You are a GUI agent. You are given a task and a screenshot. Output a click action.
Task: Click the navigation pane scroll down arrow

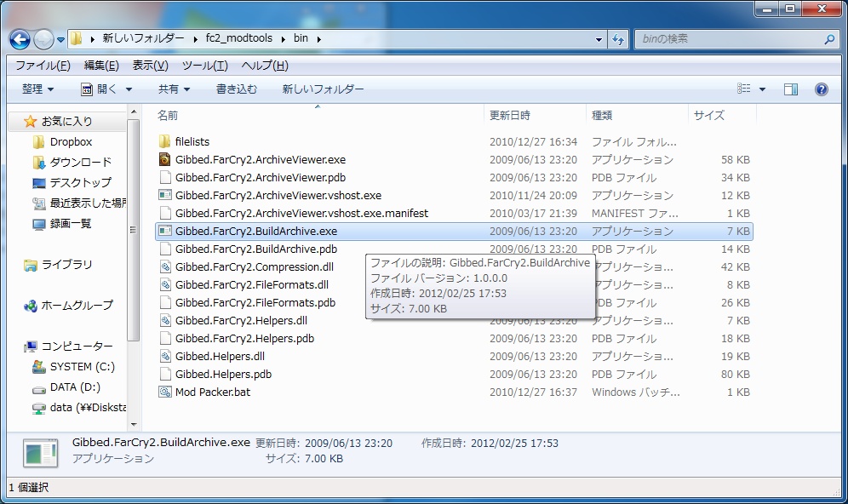[x=134, y=425]
